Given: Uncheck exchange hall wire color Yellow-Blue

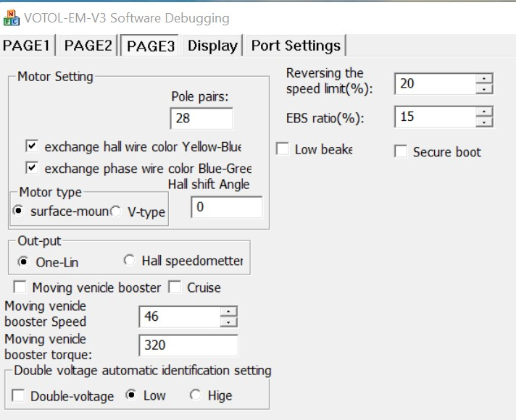Looking at the screenshot, I should click(31, 146).
